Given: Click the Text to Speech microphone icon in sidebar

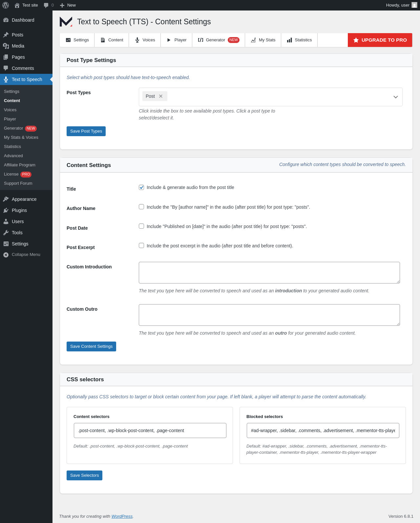Looking at the screenshot, I should coord(6,79).
